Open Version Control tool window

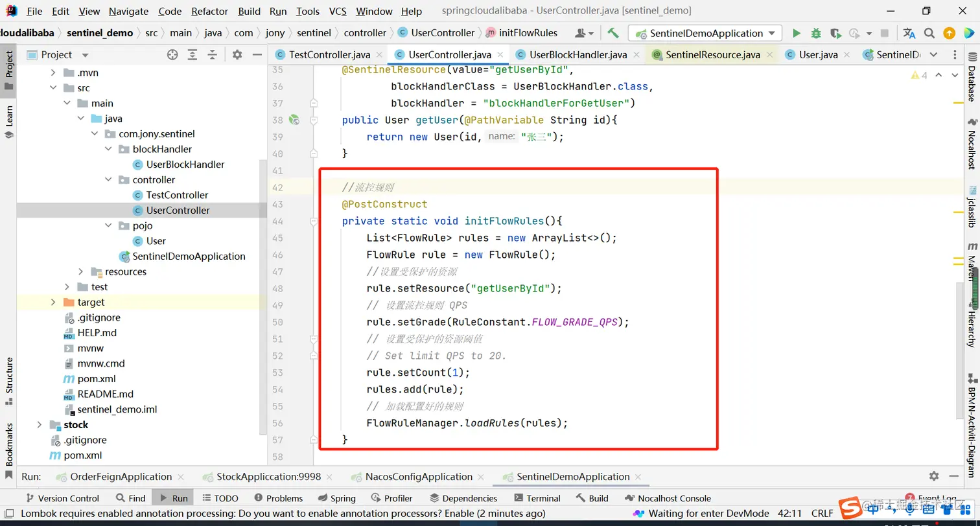62,498
